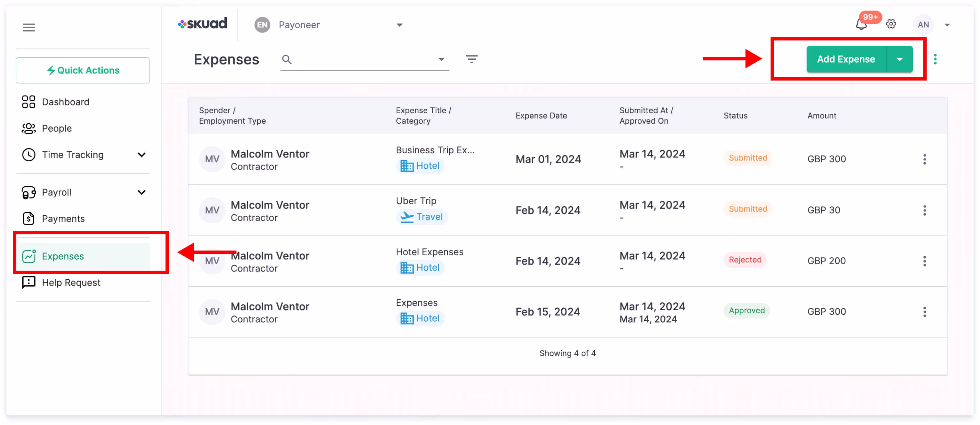This screenshot has height=425, width=980.
Task: Click the Skuad logo
Action: click(x=202, y=24)
